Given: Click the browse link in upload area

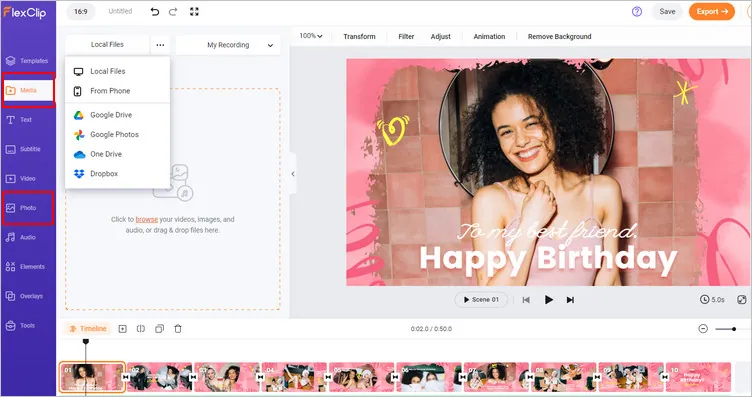Looking at the screenshot, I should (147, 220).
